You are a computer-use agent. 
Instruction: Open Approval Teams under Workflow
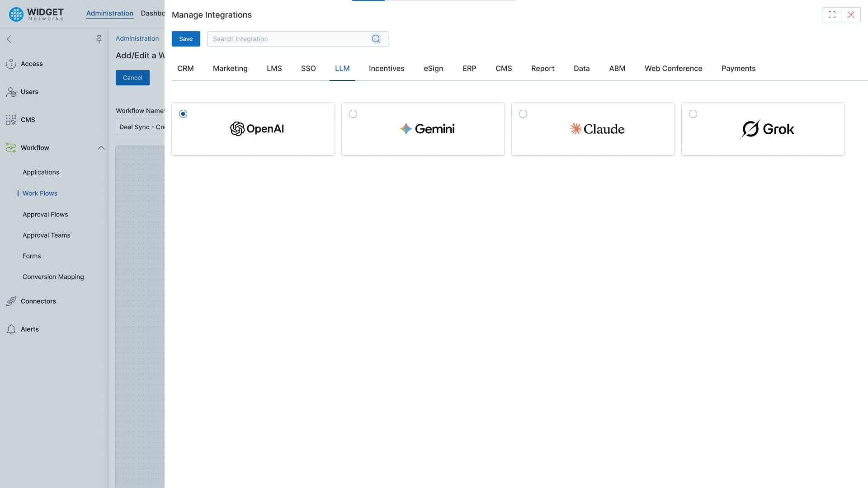(47, 235)
